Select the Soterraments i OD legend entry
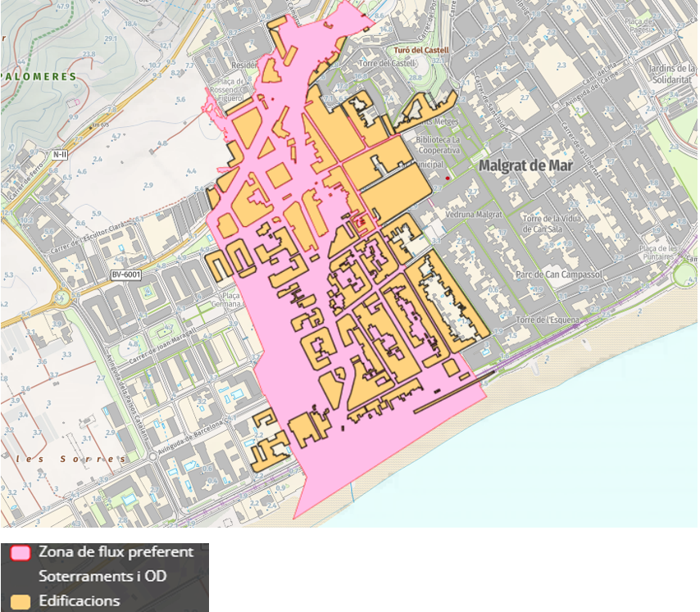Image resolution: width=700 pixels, height=612 pixels. tap(102, 577)
